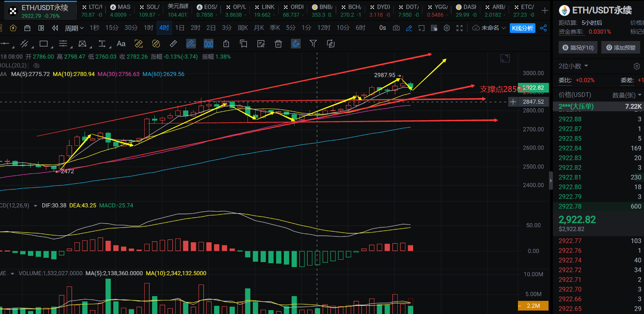Click the share icon beside K线分析
Image resolution: width=644 pixels, height=314 pixels.
coord(544,28)
